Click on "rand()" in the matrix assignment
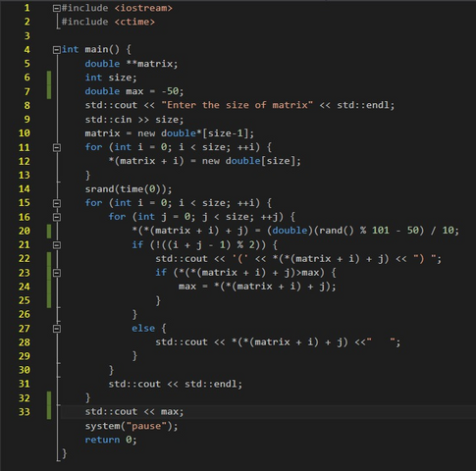The width and height of the screenshot is (476, 471). [x=337, y=231]
